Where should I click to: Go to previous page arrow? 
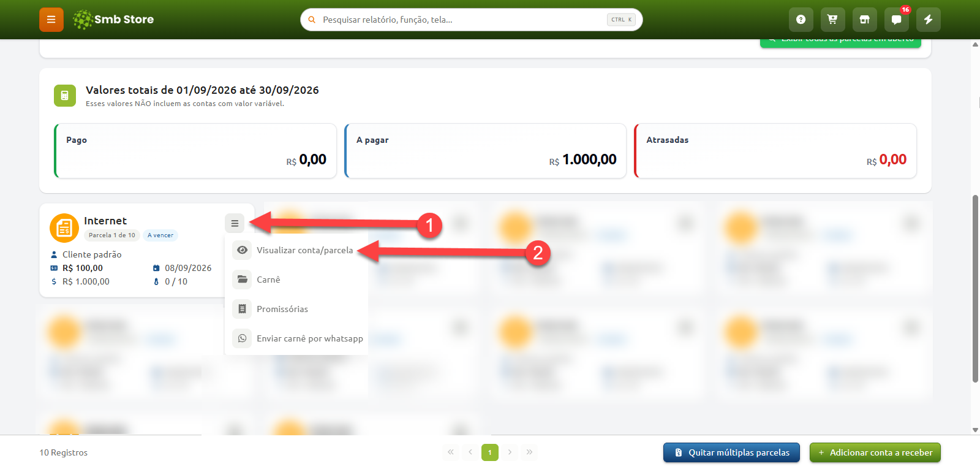pos(470,452)
